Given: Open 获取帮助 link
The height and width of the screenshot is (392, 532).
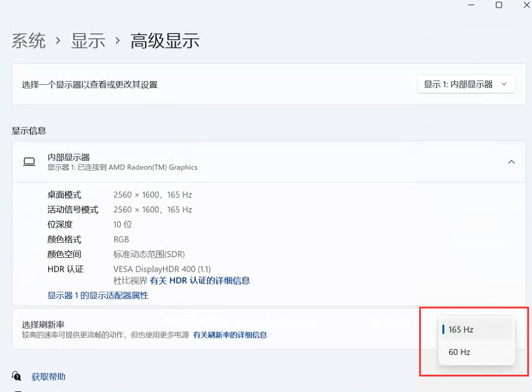Looking at the screenshot, I should (48, 376).
